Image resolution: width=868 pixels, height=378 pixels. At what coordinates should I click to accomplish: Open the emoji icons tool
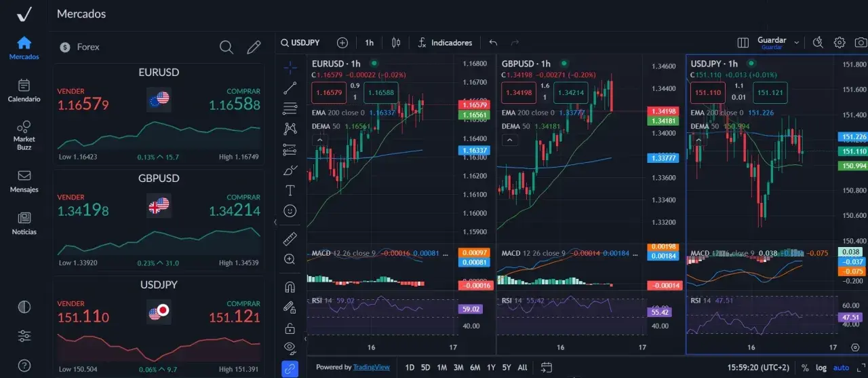point(290,211)
